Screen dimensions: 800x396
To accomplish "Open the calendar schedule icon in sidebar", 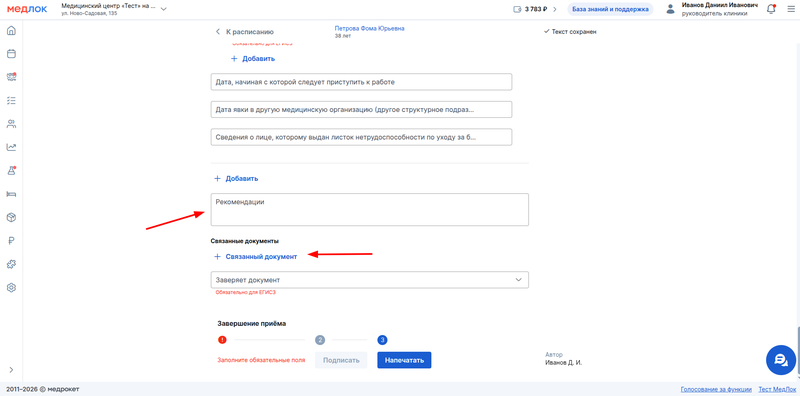I will coord(11,54).
